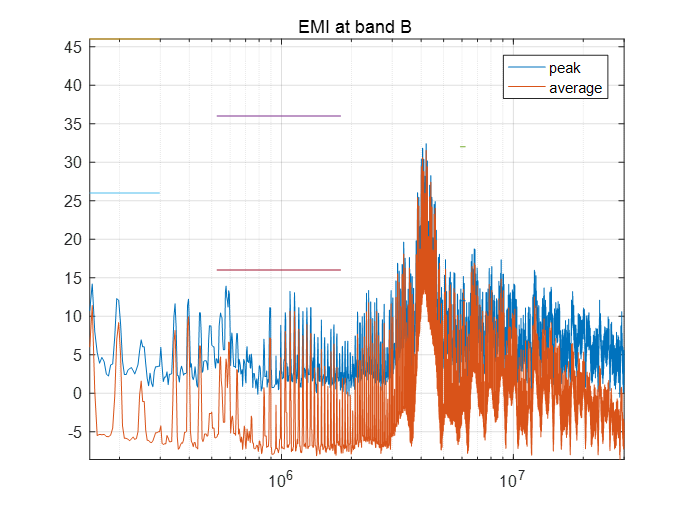Select the 10 y-axis tick label
The height and width of the screenshot is (517, 690).
(x=72, y=316)
